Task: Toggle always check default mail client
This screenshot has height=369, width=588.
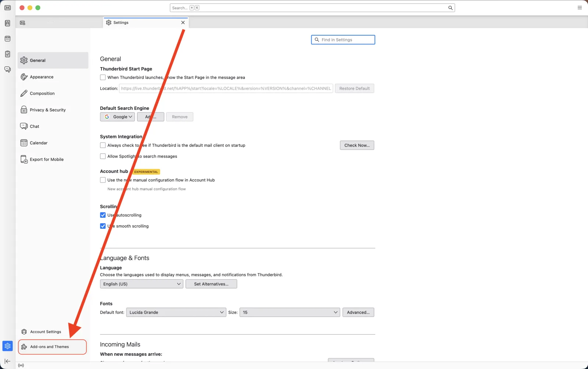Action: coord(103,145)
